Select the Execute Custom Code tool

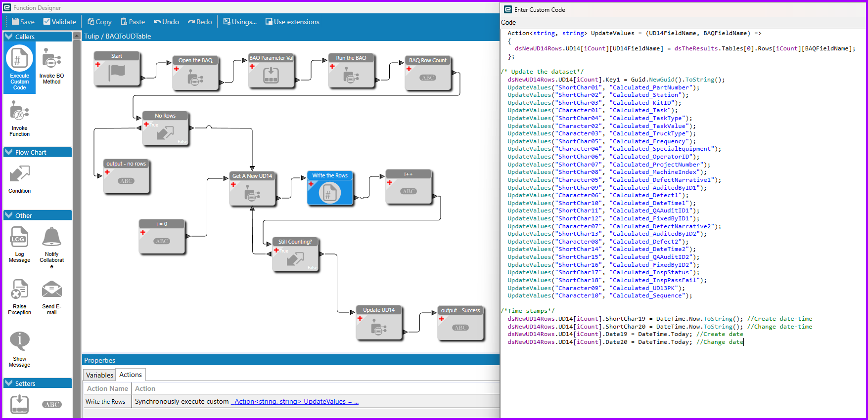click(19, 67)
